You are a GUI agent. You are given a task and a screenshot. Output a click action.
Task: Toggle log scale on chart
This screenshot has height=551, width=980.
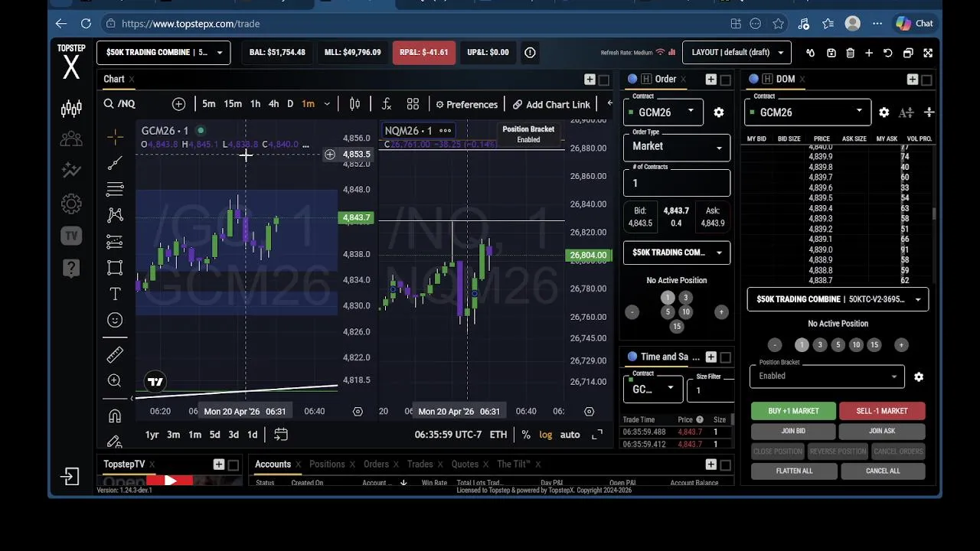pos(545,435)
